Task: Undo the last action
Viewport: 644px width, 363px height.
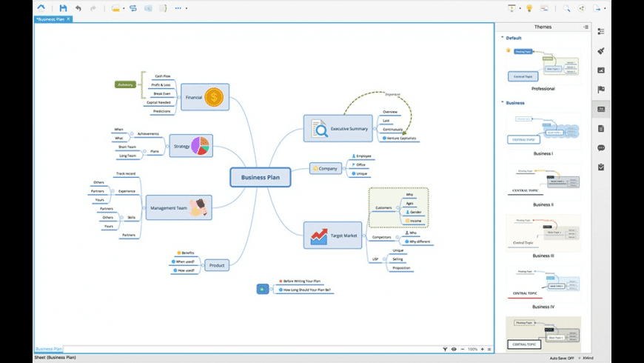Action: click(x=78, y=8)
